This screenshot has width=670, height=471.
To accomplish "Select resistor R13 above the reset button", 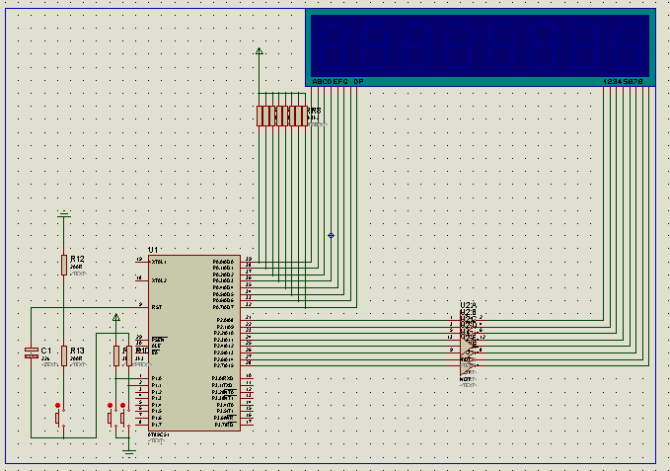I will pyautogui.click(x=64, y=355).
